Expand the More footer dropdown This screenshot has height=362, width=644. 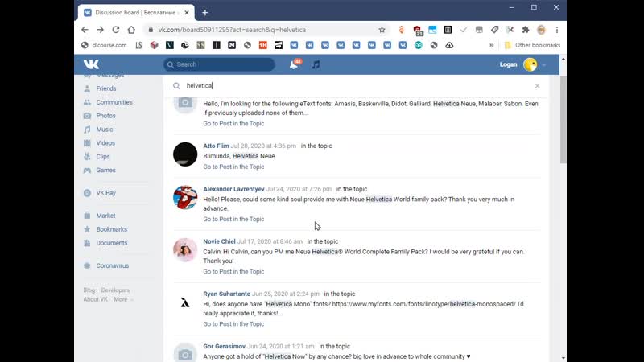tap(123, 299)
